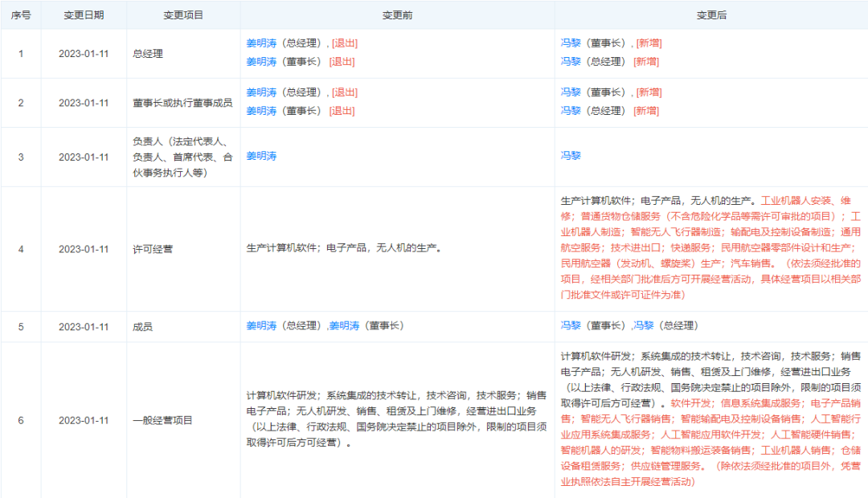868x498 pixels.
Task: Click 姜明涛 link in the 负责人 row
Action: (261, 156)
